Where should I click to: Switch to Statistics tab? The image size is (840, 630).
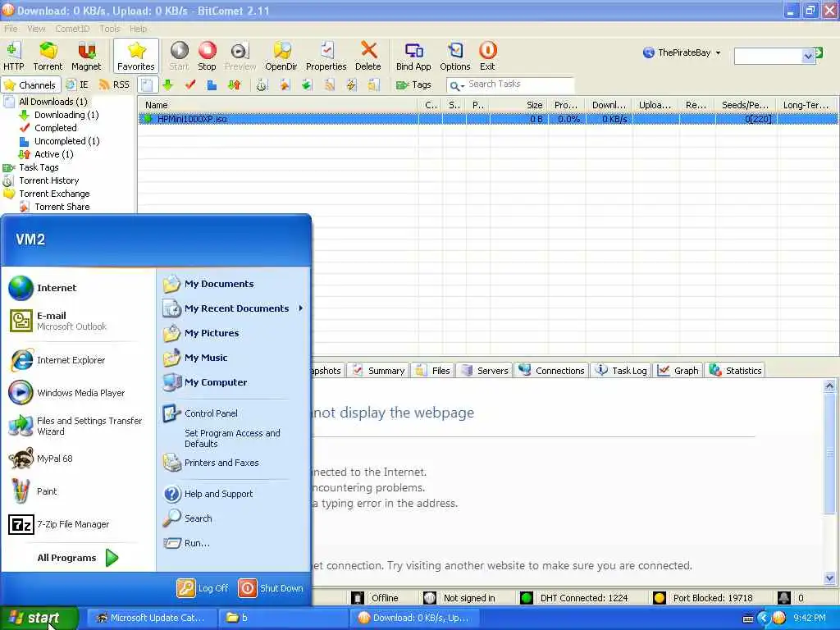pyautogui.click(x=736, y=370)
